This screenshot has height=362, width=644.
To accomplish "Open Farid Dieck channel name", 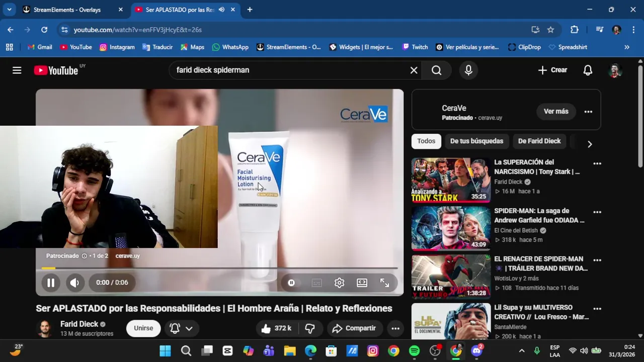I will (79, 324).
